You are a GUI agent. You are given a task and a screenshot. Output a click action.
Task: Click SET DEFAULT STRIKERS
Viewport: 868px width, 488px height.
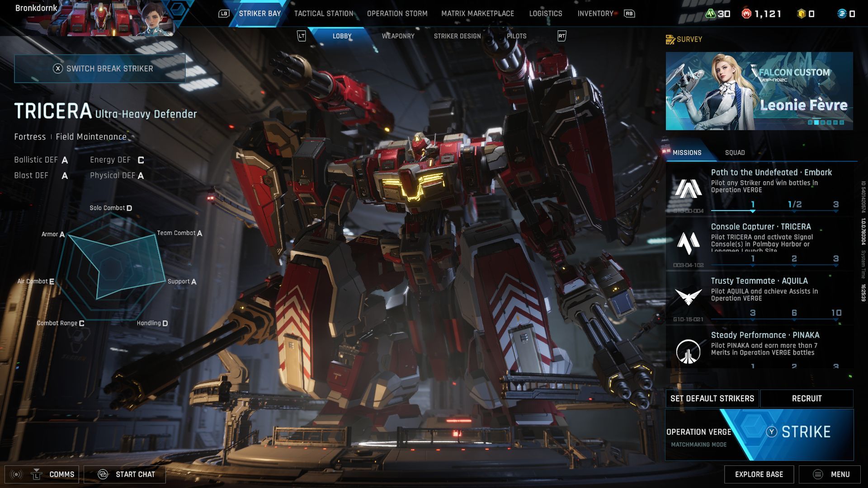click(712, 399)
